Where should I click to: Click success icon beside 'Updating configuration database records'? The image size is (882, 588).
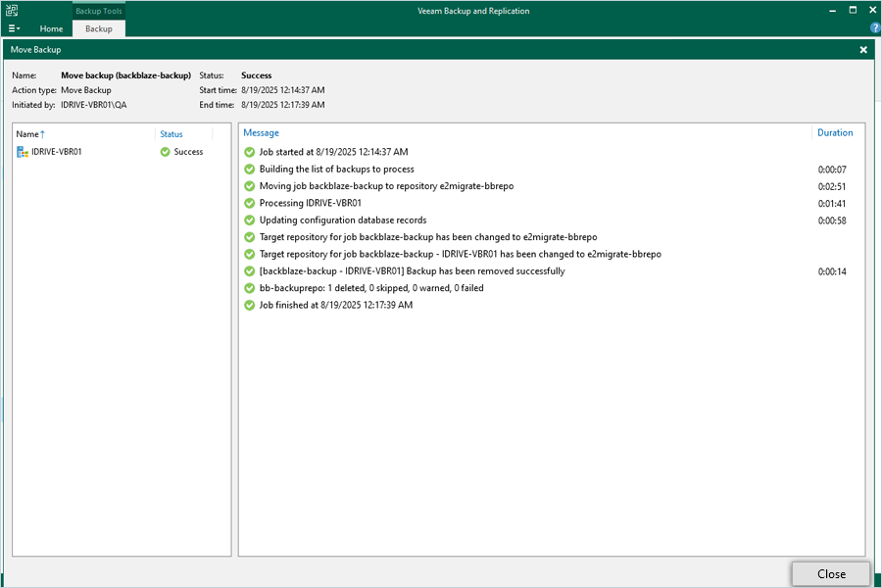click(x=250, y=220)
